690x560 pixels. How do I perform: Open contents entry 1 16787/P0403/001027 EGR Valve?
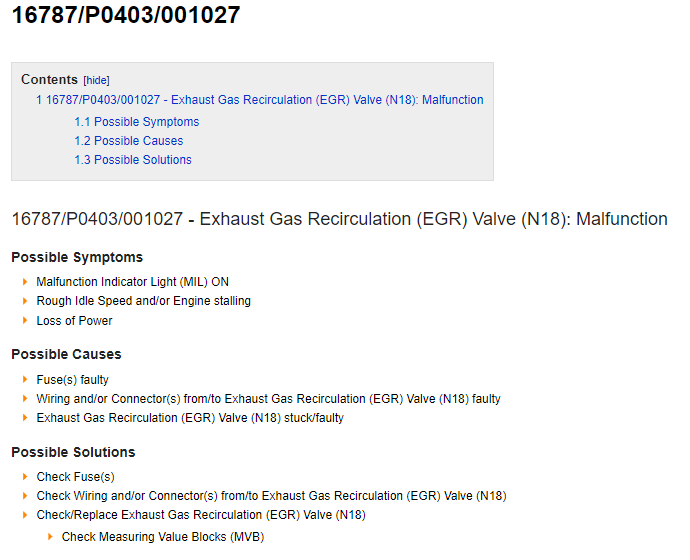[x=260, y=100]
